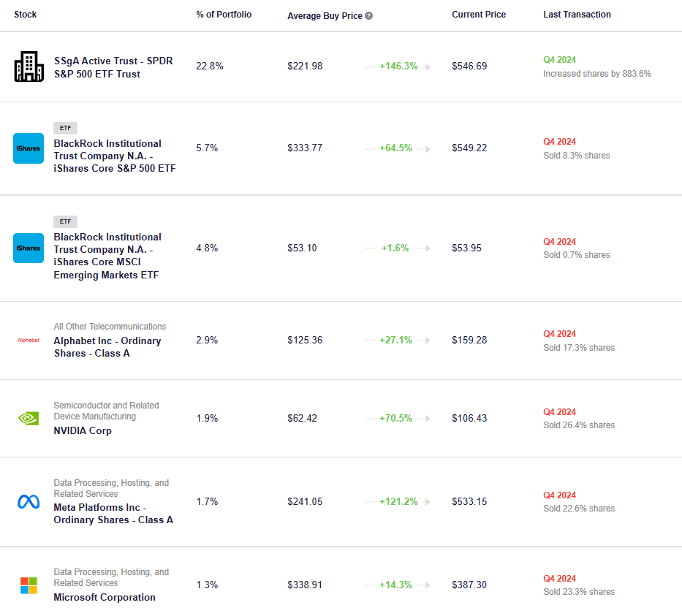Click the $333.77 average buy price
The height and width of the screenshot is (616, 682).
point(305,148)
